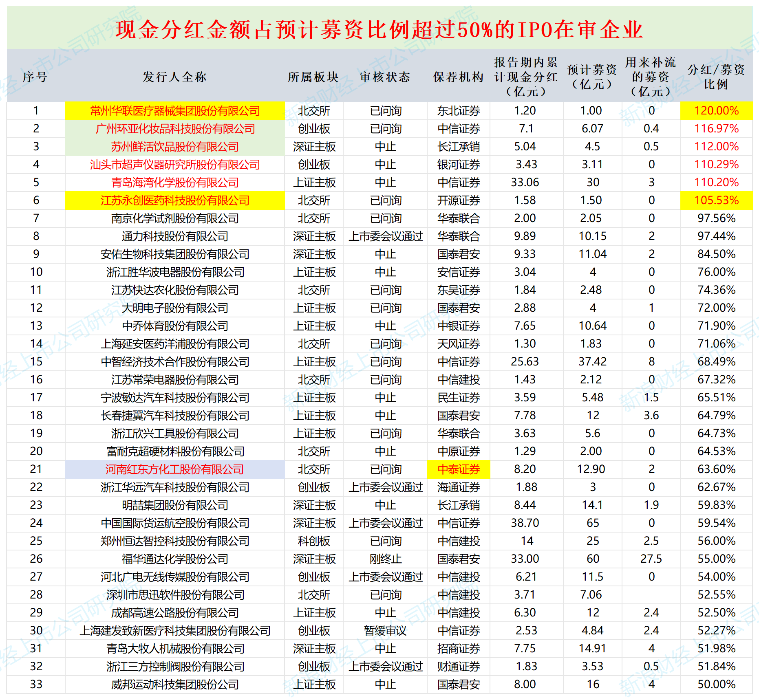This screenshot has width=759, height=700.
Task: Select 福华通达化学股份公司
Action: pos(175,559)
